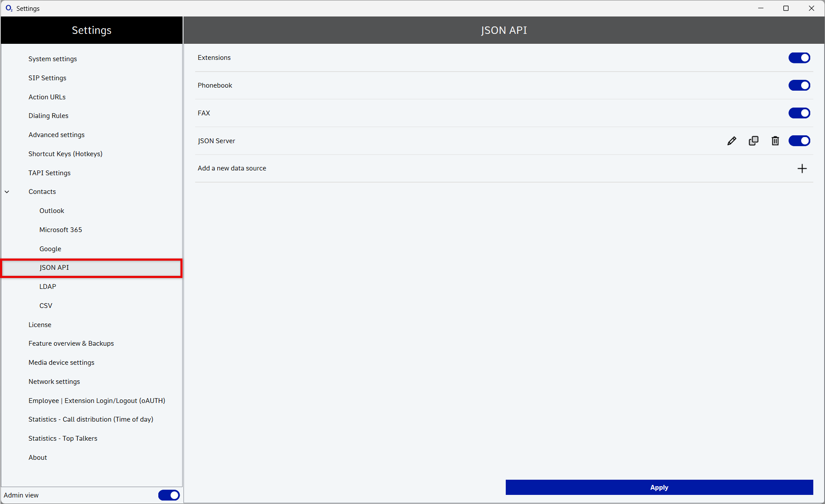The width and height of the screenshot is (825, 504).
Task: Minimize the Settings window
Action: (x=760, y=8)
